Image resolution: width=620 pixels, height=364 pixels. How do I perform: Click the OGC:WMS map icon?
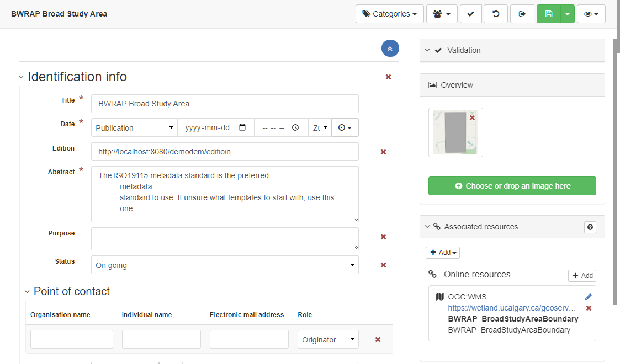439,297
